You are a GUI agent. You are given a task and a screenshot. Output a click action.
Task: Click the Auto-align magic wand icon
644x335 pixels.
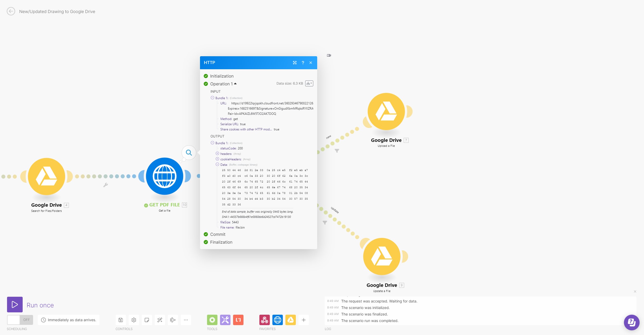160,320
